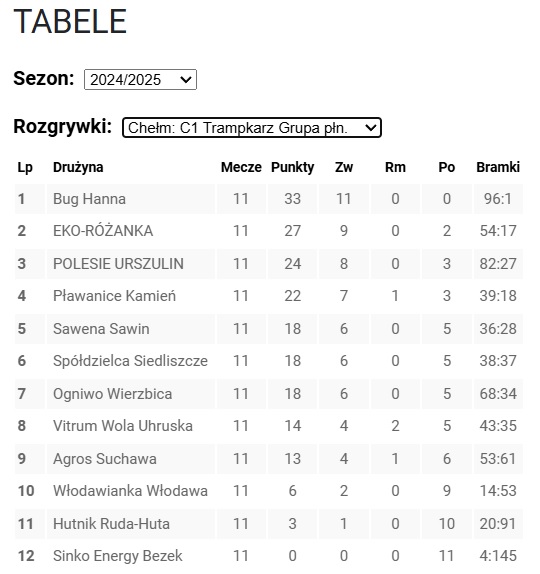The image size is (540, 574).
Task: Click on Sawena Sawin team
Action: (101, 329)
